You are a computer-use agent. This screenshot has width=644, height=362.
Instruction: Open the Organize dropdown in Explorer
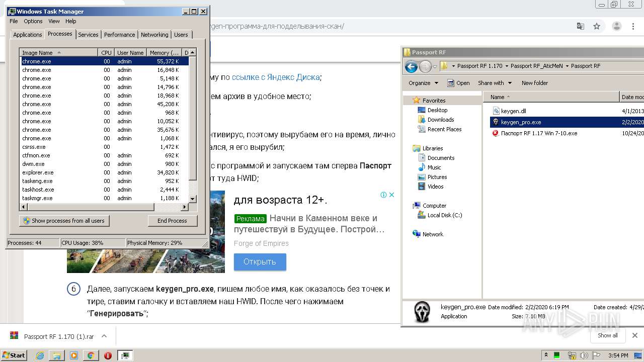point(423,83)
